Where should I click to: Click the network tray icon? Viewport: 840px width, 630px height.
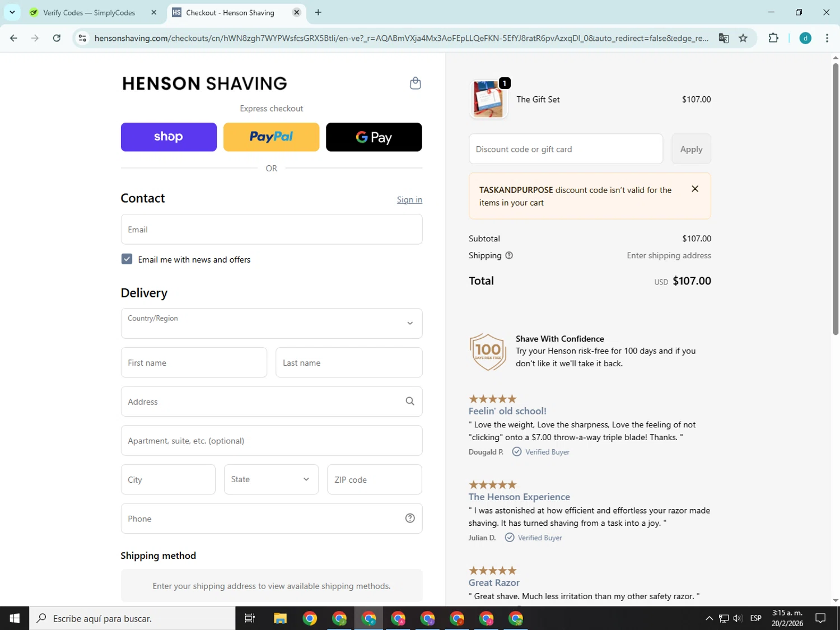pos(724,618)
